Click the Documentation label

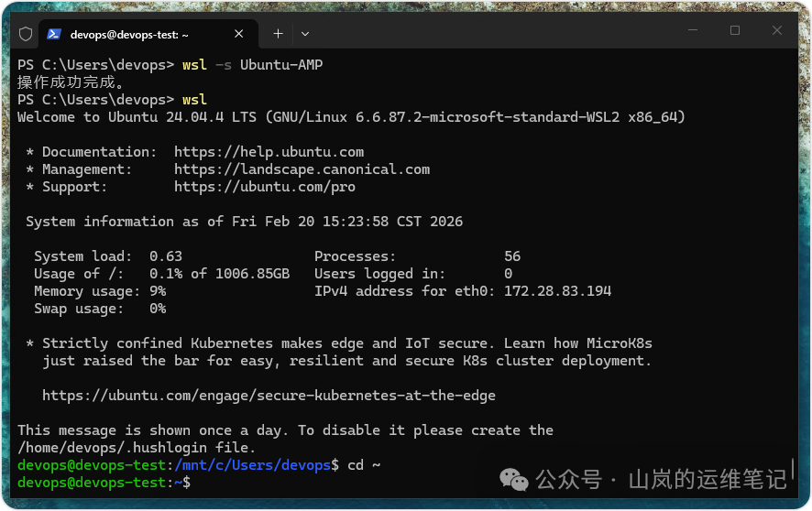[x=99, y=152]
